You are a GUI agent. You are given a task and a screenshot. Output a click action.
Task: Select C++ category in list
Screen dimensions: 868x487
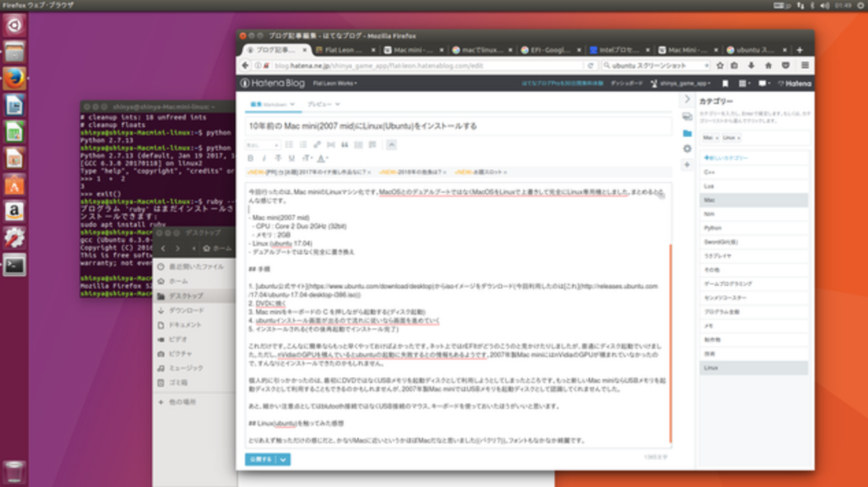tap(754, 172)
